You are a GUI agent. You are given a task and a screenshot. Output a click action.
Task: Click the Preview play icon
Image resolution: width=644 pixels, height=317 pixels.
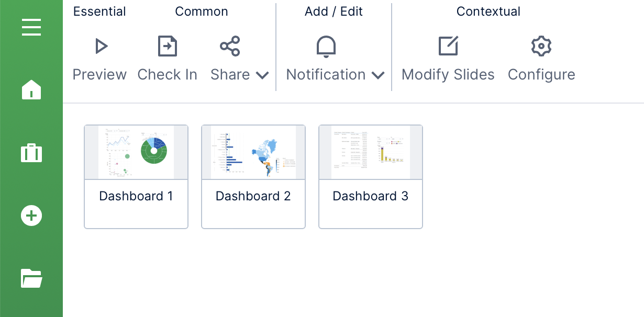tap(101, 47)
